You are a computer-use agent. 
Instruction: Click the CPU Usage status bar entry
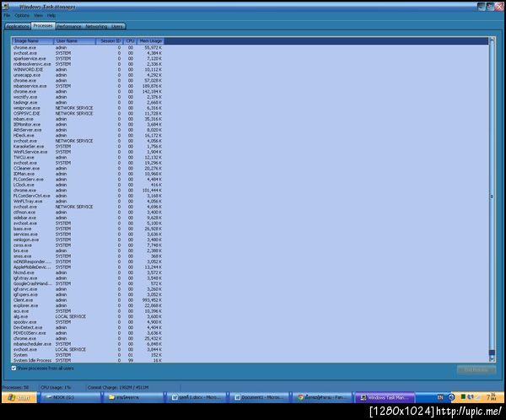tap(56, 387)
